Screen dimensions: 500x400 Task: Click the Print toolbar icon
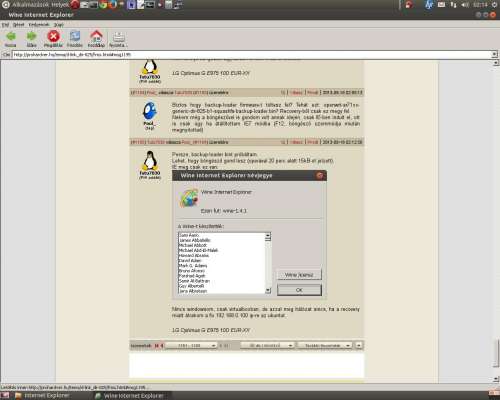(118, 36)
